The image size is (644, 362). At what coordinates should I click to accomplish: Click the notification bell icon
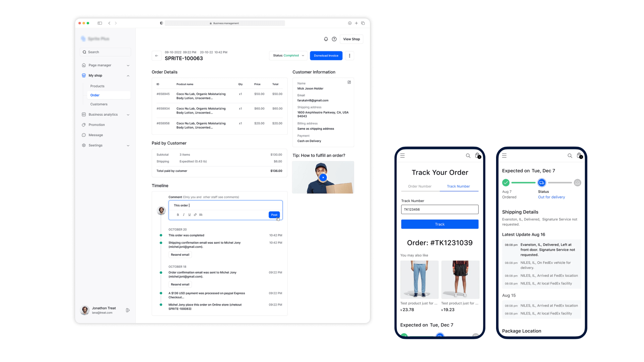[x=326, y=39]
